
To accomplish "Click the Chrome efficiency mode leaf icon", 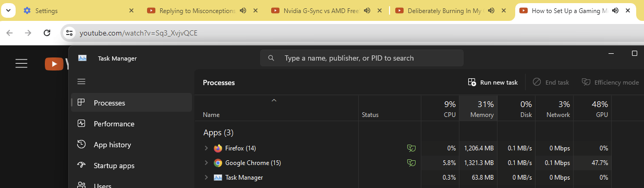I will coord(411,163).
